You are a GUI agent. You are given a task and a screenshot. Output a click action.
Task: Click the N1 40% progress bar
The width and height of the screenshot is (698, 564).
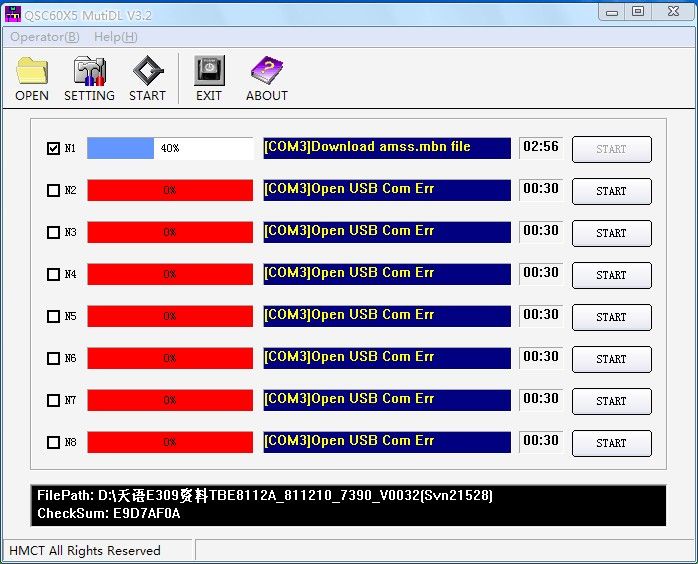(170, 149)
